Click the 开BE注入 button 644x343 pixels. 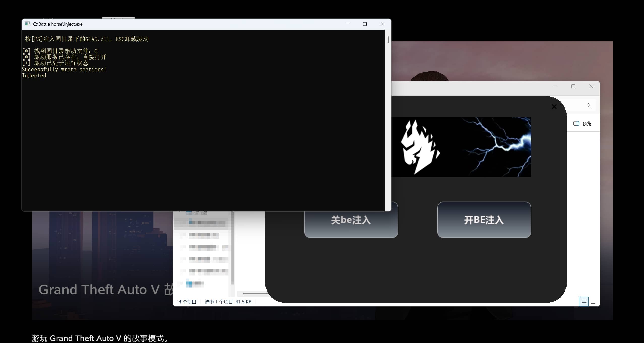(484, 220)
